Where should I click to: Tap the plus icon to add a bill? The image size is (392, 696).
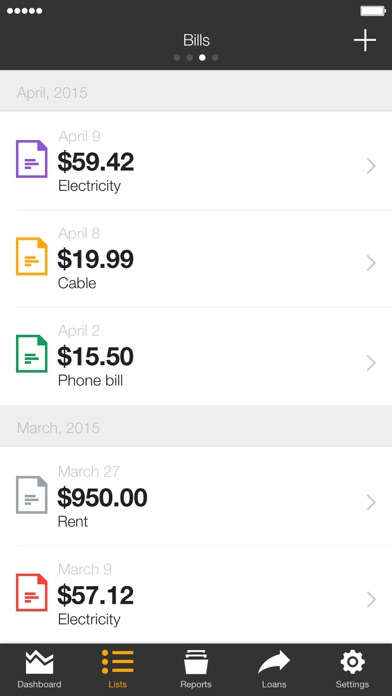[364, 40]
